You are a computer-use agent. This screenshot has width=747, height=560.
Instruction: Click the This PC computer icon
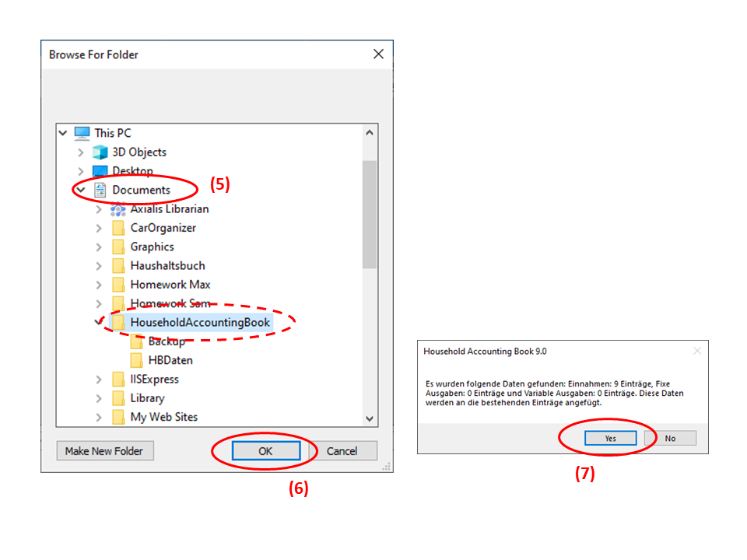pyautogui.click(x=82, y=133)
